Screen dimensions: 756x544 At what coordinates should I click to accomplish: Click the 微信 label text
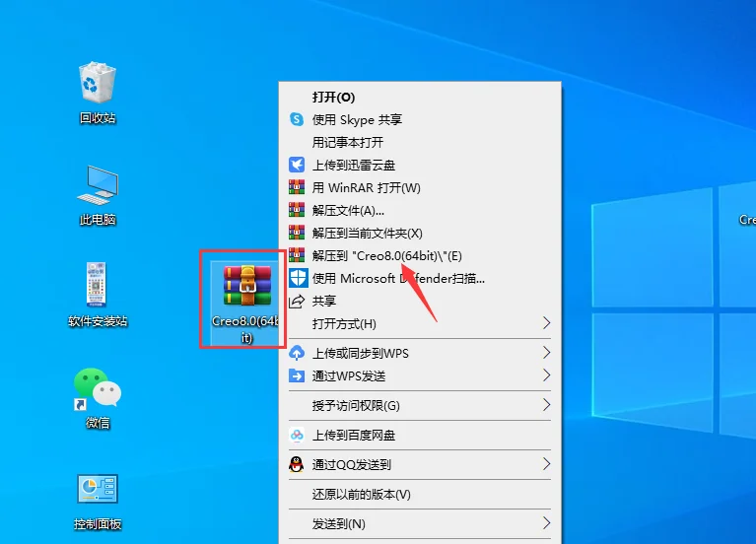[98, 423]
